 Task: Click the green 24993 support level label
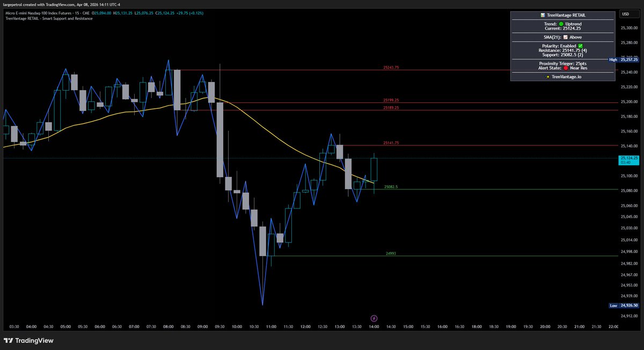pos(391,254)
